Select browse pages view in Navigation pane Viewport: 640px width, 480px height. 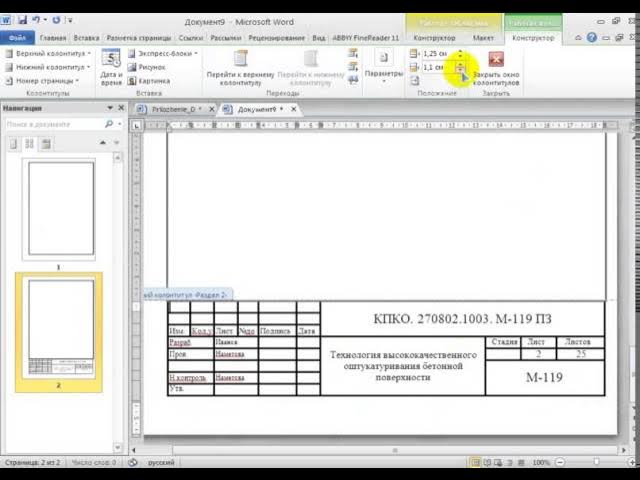point(29,144)
